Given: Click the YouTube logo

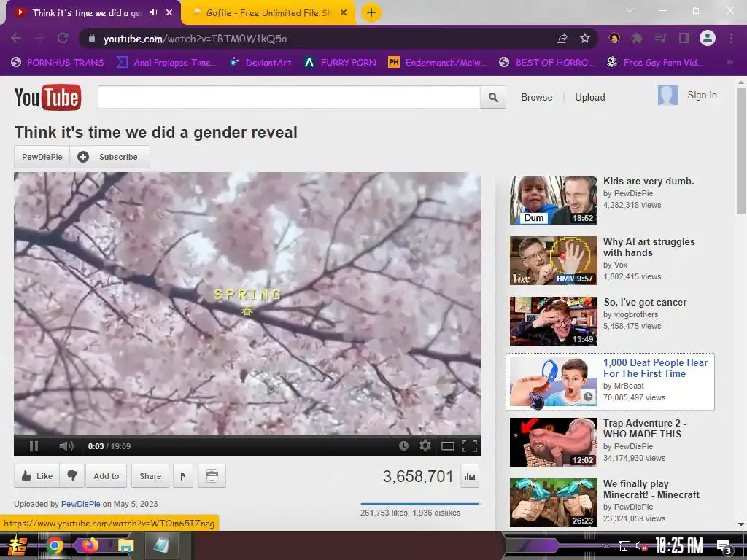Looking at the screenshot, I should [x=47, y=97].
